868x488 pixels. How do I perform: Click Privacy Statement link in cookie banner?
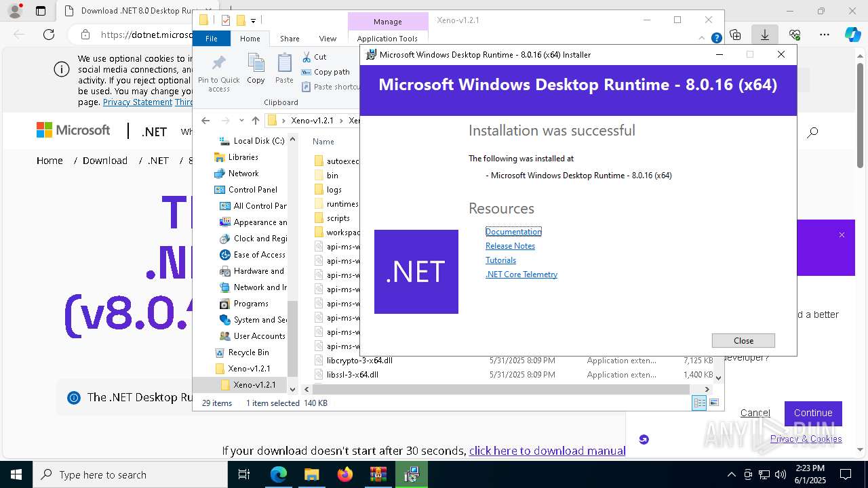[x=138, y=102]
